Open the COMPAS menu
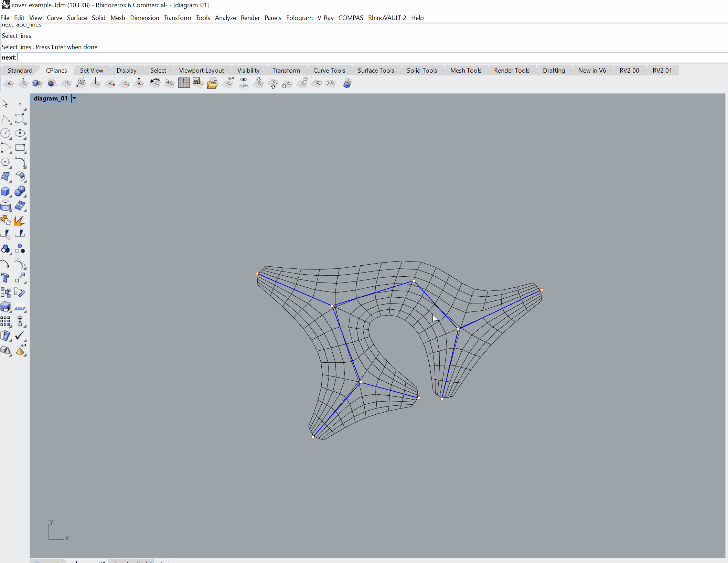Viewport: 728px width, 563px height. tap(351, 18)
